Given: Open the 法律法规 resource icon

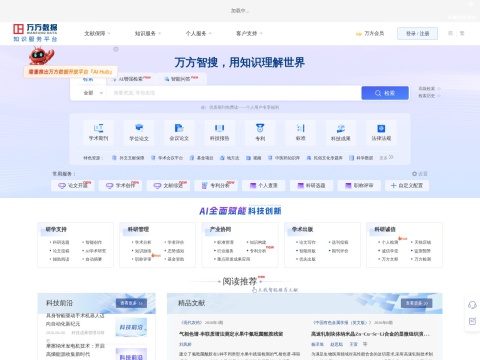Looking at the screenshot, I should [381, 132].
